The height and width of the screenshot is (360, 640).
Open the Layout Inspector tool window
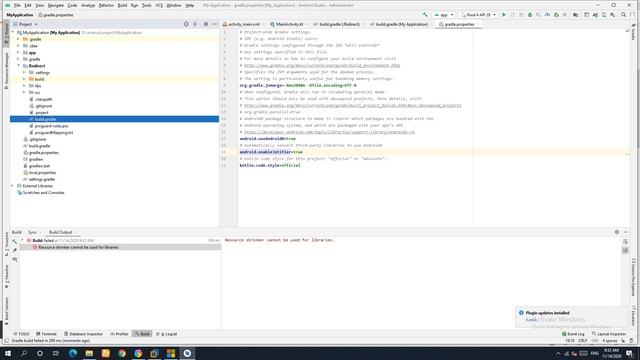609,334
